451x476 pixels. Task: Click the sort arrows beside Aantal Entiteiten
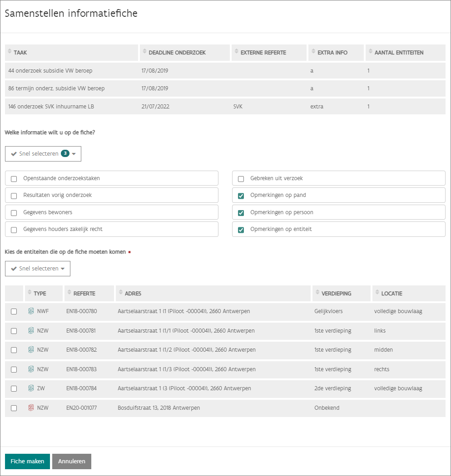(370, 52)
